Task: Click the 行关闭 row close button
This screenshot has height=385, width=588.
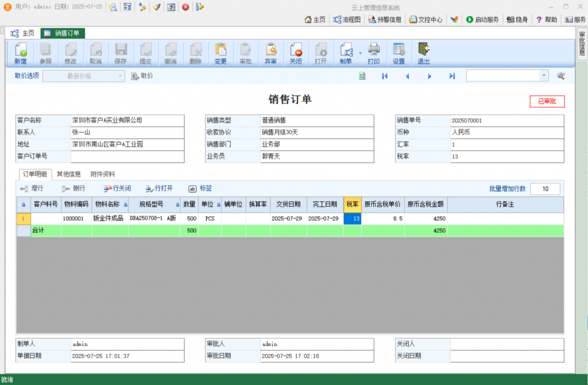Action: 117,189
